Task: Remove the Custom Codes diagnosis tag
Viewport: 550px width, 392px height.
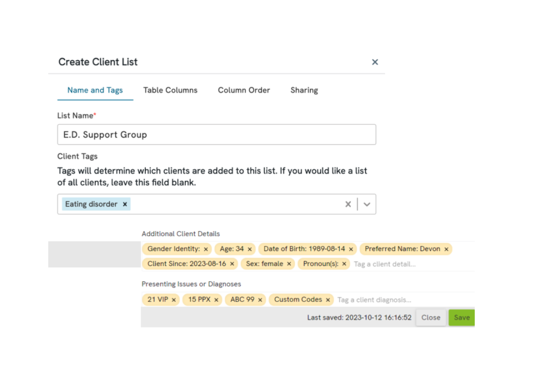Action: point(327,300)
